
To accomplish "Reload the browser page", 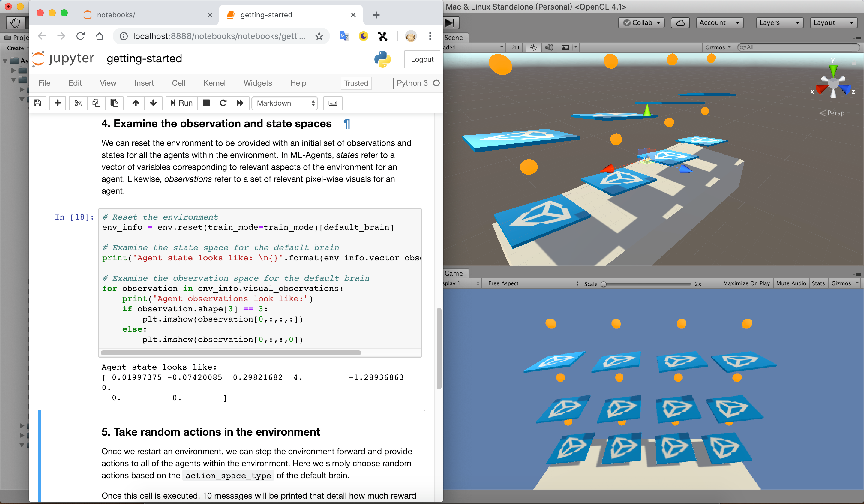I will tap(81, 36).
